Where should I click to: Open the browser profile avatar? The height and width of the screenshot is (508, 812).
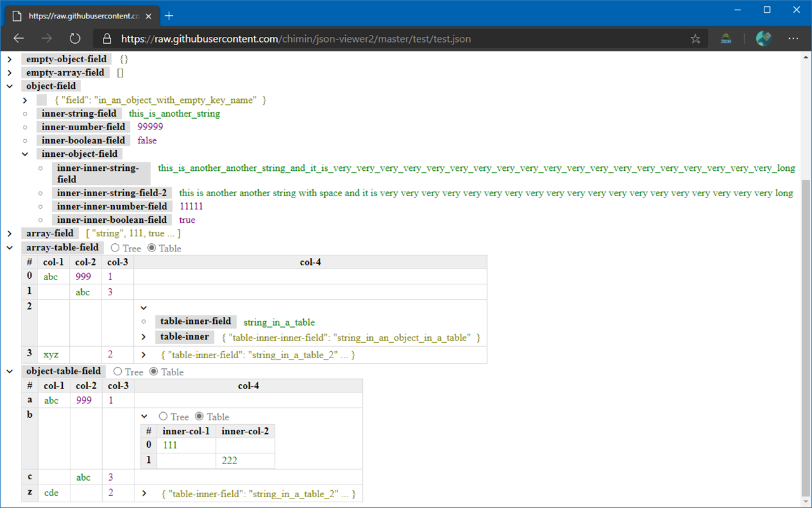pyautogui.click(x=763, y=38)
